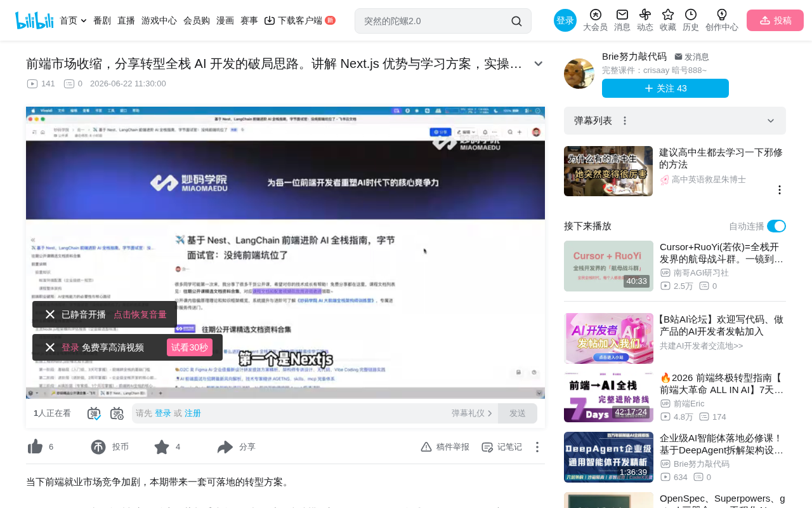812x508 pixels.
Task: Open 游戏中心 in top navigation
Action: pos(159,20)
